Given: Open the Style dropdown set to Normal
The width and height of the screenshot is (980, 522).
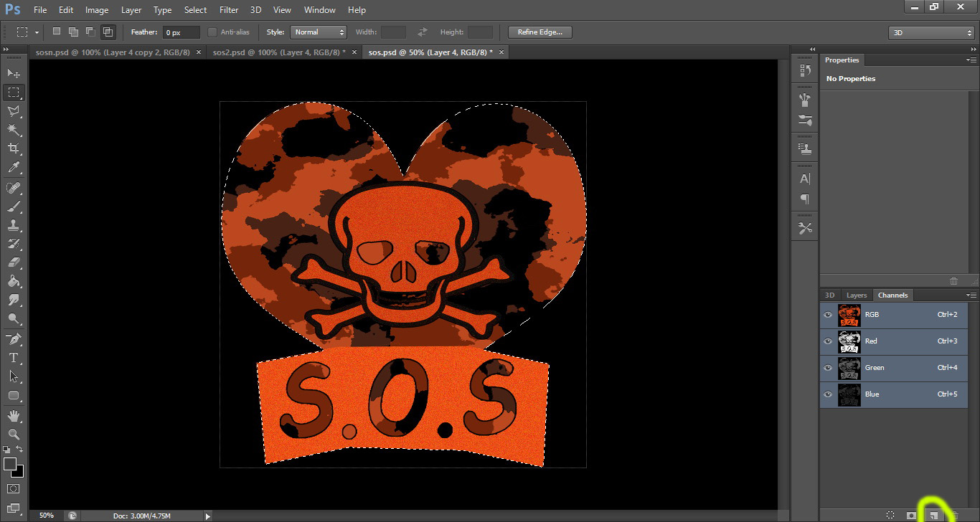Looking at the screenshot, I should [318, 32].
